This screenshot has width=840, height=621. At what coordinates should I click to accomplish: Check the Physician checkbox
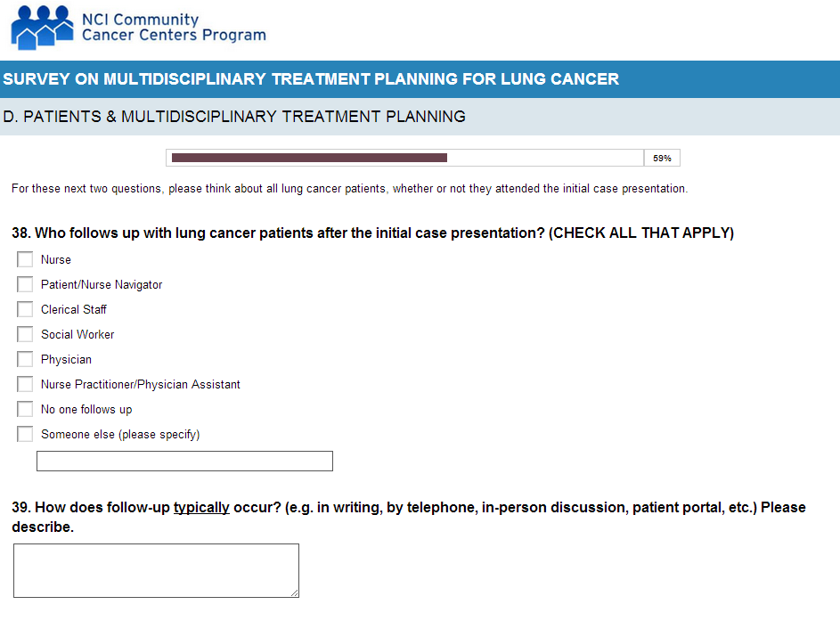click(25, 360)
